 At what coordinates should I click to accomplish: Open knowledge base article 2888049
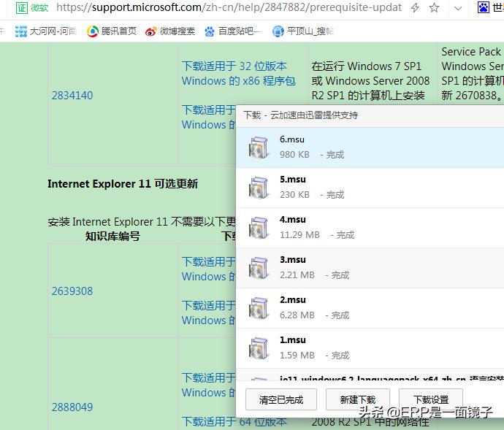[x=72, y=407]
